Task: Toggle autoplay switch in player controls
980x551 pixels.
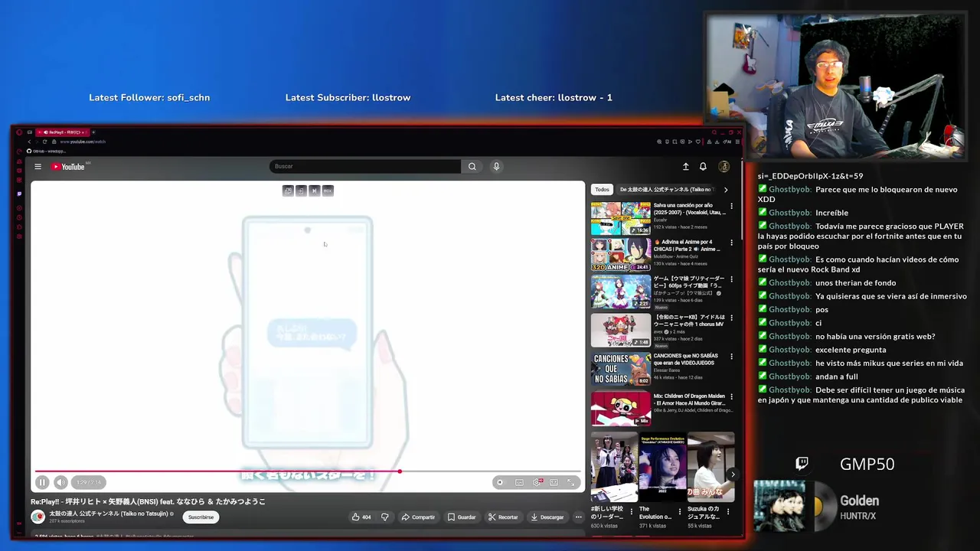Action: (500, 482)
